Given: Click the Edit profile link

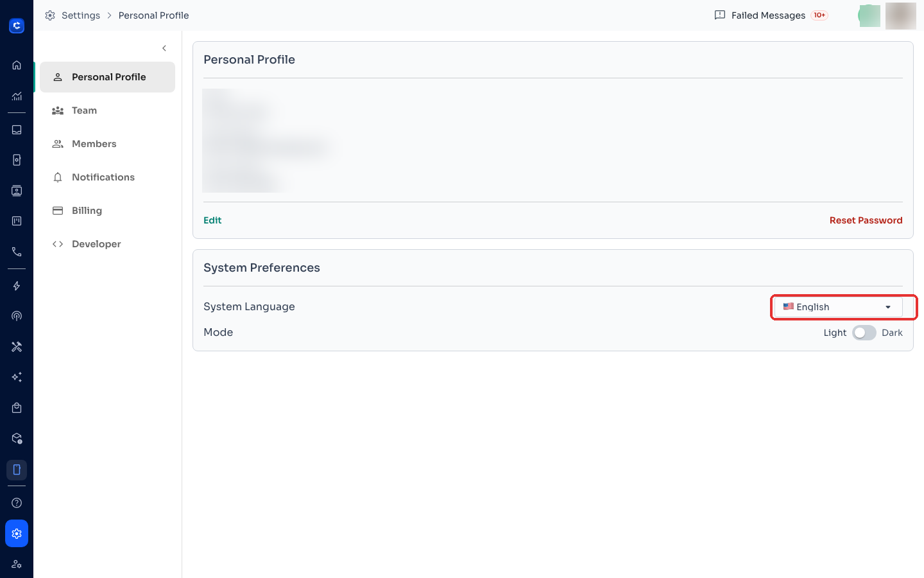Looking at the screenshot, I should 212,220.
